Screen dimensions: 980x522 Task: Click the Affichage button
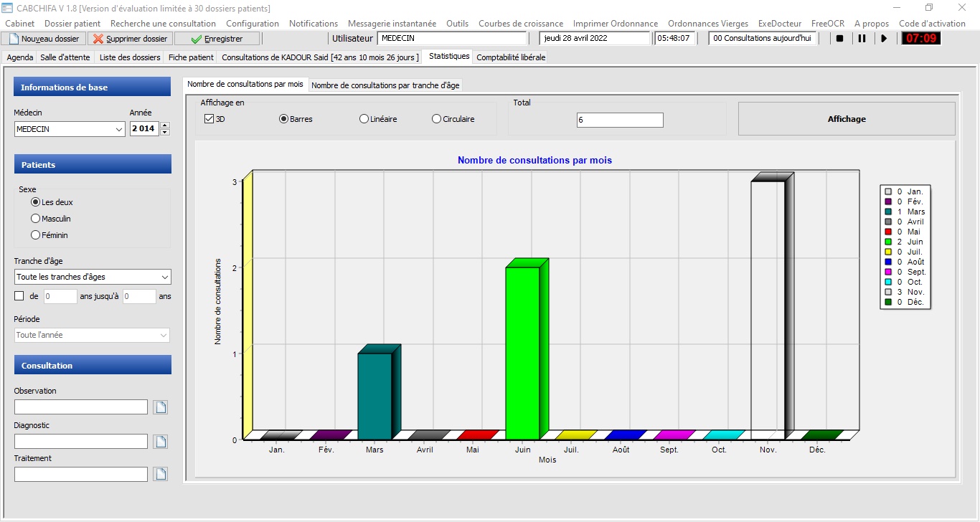tap(847, 119)
